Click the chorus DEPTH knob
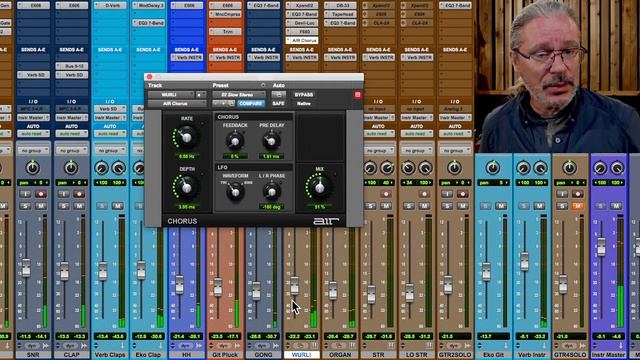 point(187,188)
